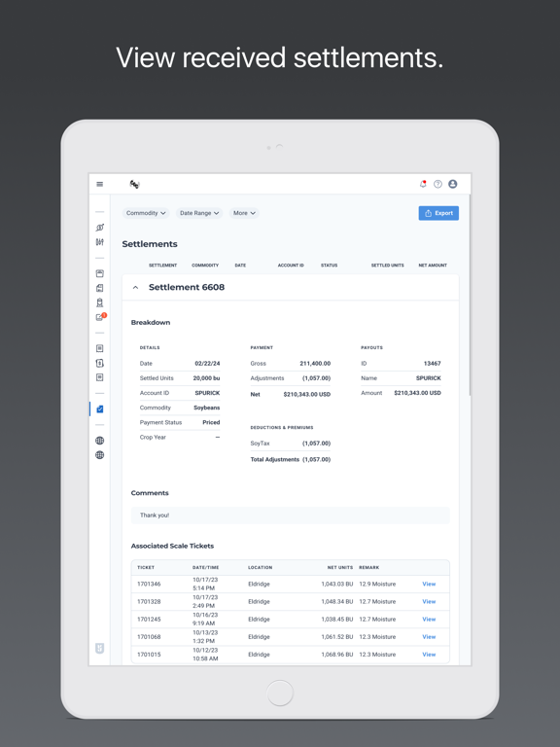The image size is (560, 747).
Task: Click the date value 02/22/24
Action: (208, 364)
